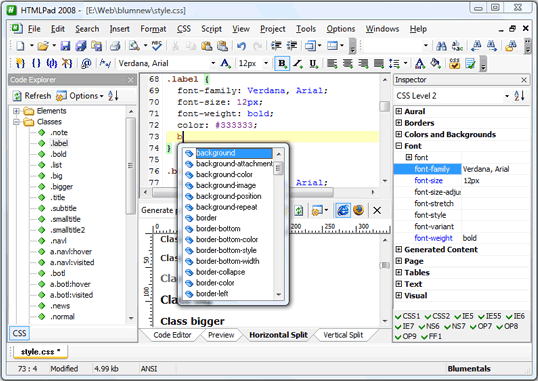This screenshot has height=381, width=538.
Task: Click the Open folder icon
Action: tap(43, 46)
